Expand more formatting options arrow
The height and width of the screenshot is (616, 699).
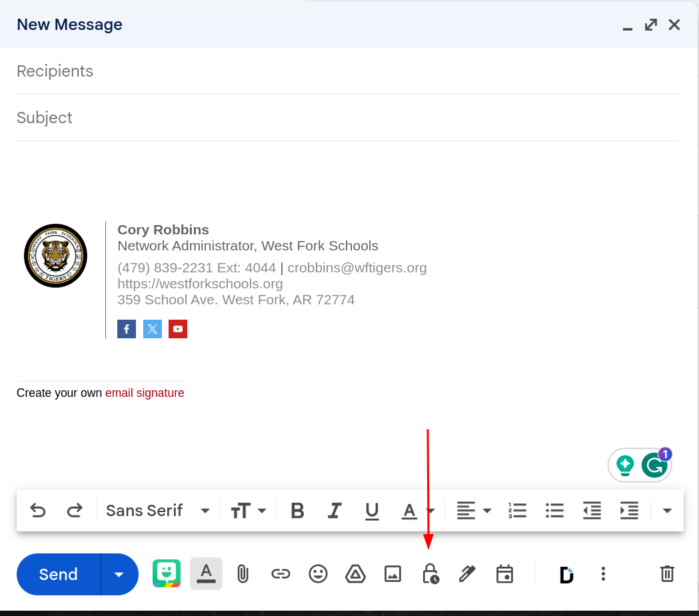(x=667, y=510)
